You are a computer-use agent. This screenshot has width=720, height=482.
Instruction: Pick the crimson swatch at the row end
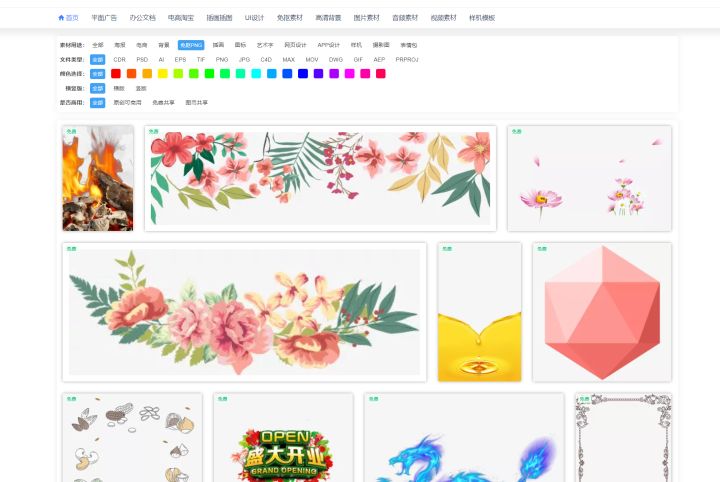381,73
